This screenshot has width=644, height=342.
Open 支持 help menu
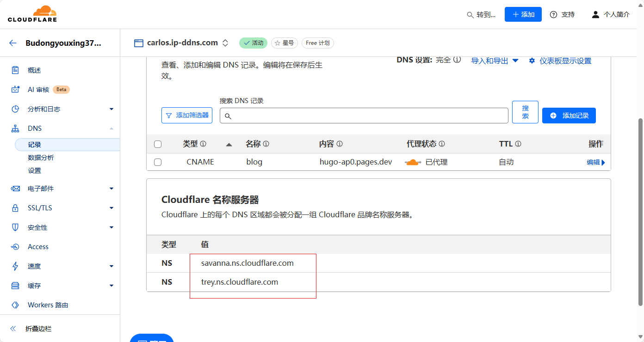pos(562,14)
